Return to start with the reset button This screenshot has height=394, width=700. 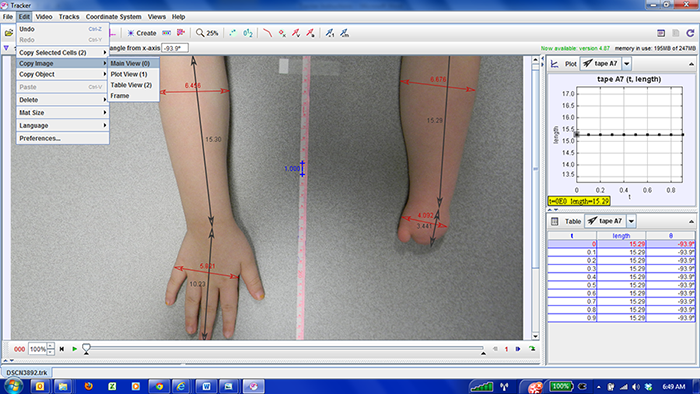pos(62,349)
